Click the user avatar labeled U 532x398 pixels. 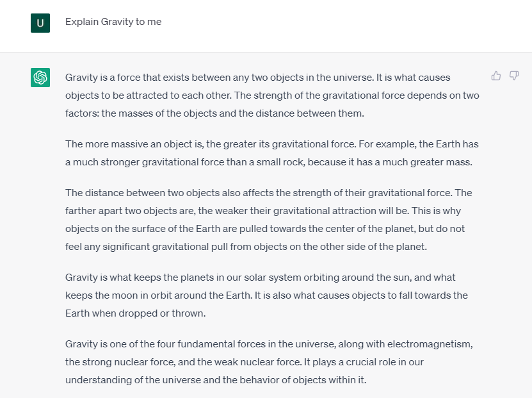(x=40, y=22)
